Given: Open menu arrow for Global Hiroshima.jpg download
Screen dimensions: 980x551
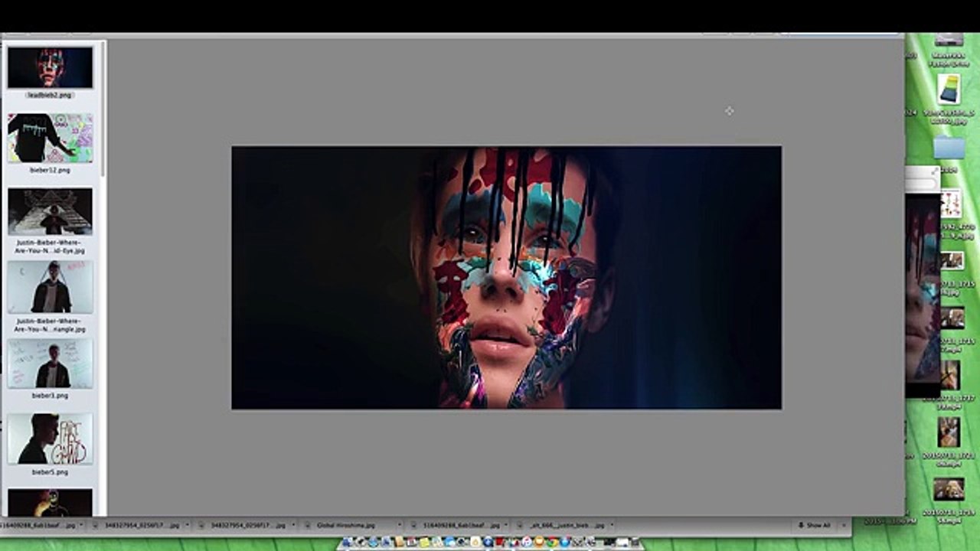Looking at the screenshot, I should pyautogui.click(x=399, y=526).
